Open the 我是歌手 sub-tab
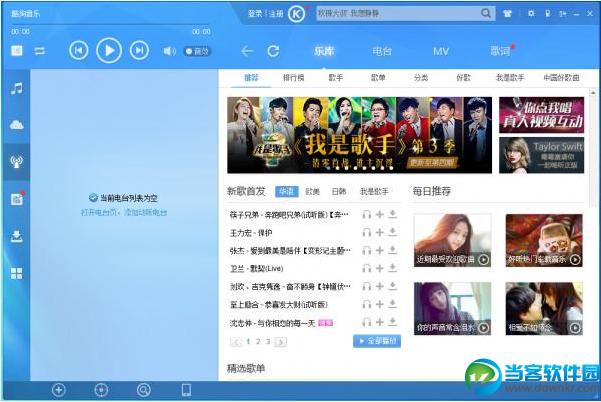Image resolution: width=601 pixels, height=402 pixels. (x=510, y=78)
